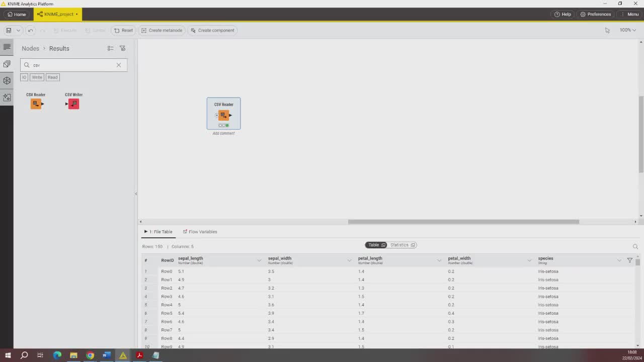Collapse the side panel with the arrow

click(136, 194)
